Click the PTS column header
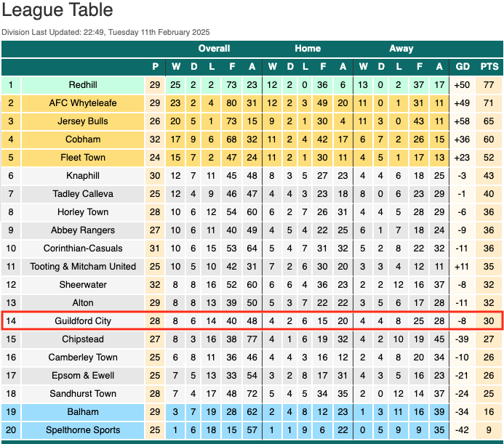 489,67
